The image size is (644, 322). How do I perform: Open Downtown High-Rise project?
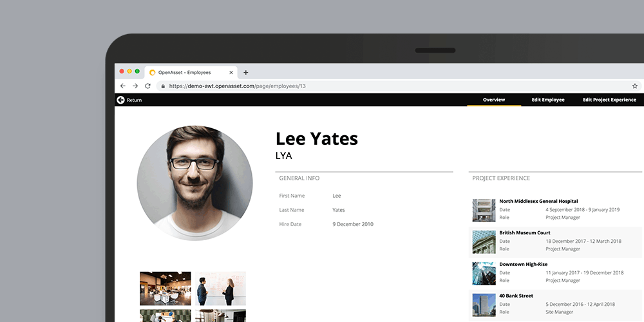coord(523,265)
